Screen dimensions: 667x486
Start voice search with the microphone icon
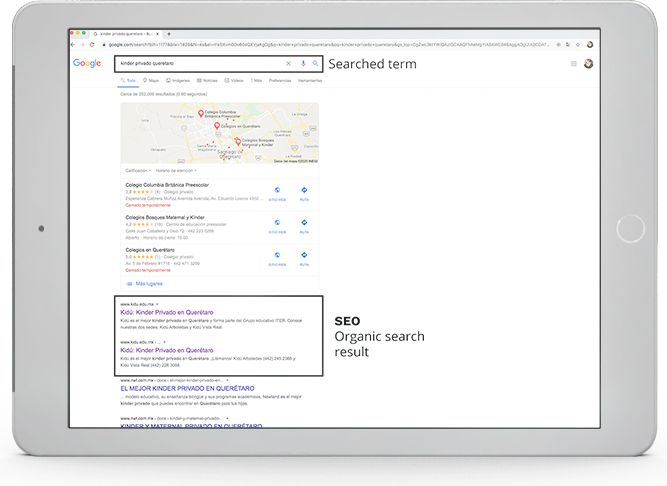[x=303, y=63]
